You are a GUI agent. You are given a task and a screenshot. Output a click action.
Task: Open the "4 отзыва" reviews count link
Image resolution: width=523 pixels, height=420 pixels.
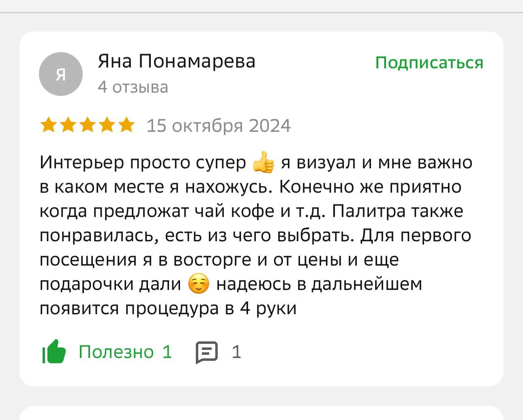133,87
